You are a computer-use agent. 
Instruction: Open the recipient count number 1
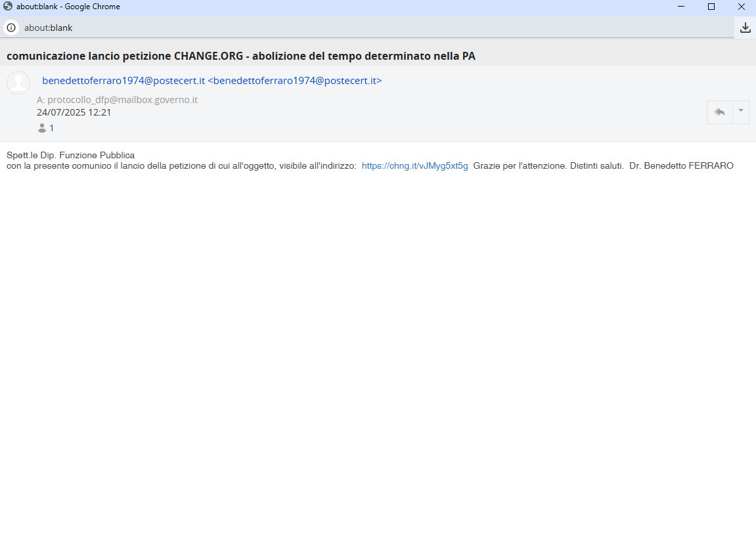(52, 128)
